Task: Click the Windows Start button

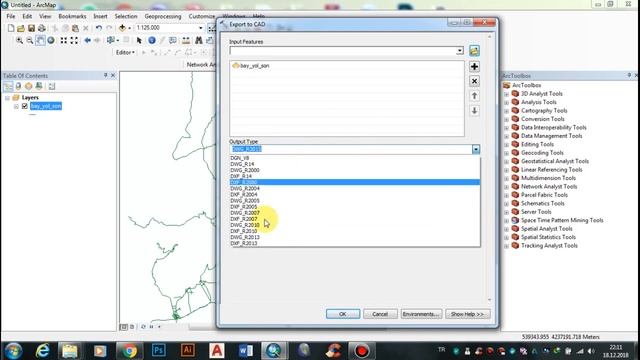Action: 13,351
